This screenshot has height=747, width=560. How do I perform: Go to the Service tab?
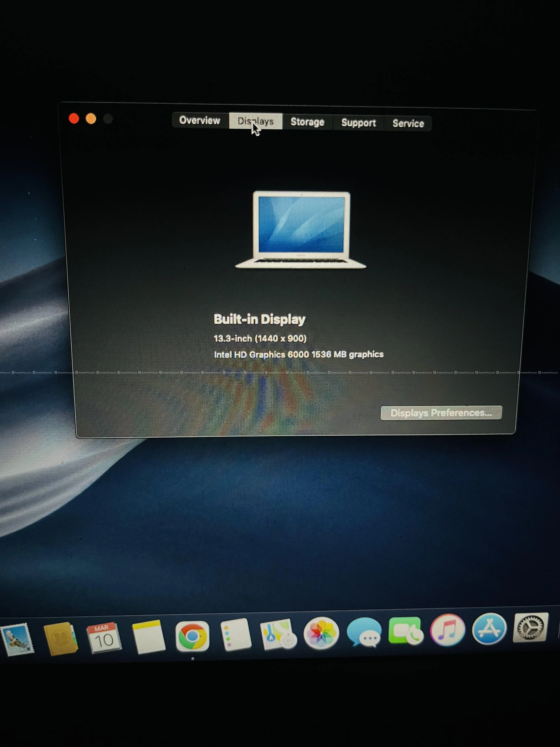tap(408, 123)
